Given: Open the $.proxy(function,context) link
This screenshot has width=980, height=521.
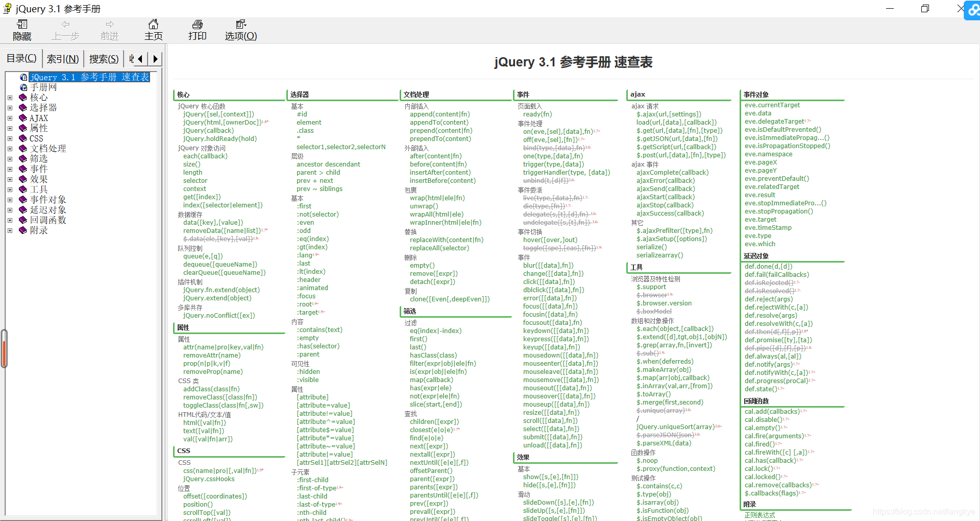Looking at the screenshot, I should click(x=676, y=469).
